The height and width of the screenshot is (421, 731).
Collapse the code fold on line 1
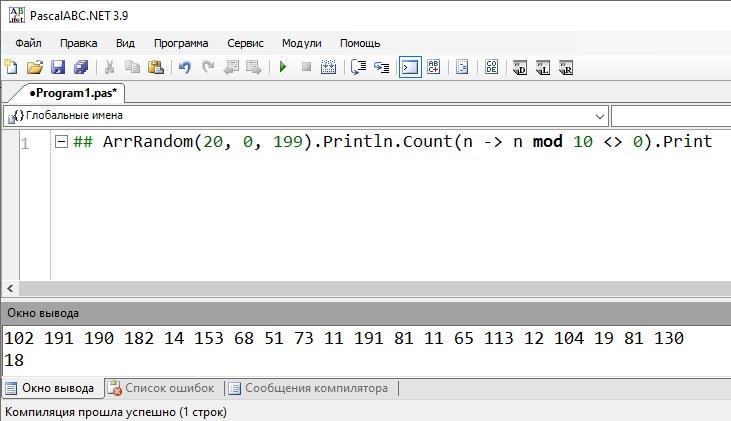[61, 141]
